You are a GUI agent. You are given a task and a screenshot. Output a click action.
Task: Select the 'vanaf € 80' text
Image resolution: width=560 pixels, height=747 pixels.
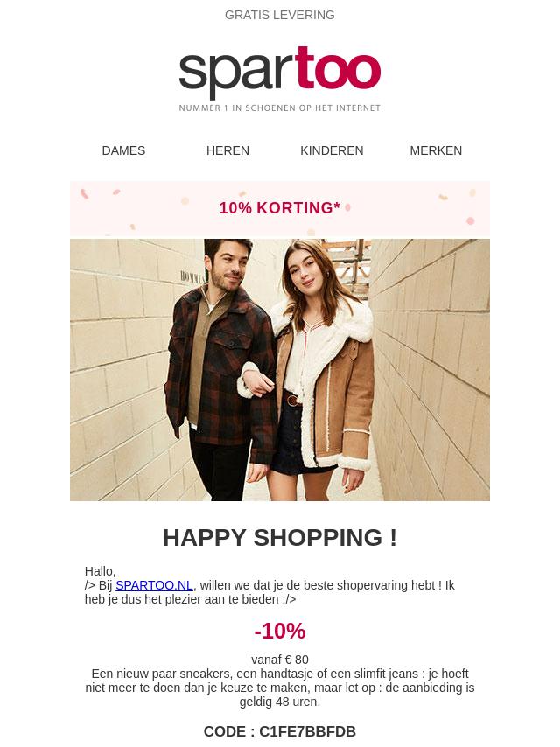click(x=280, y=660)
